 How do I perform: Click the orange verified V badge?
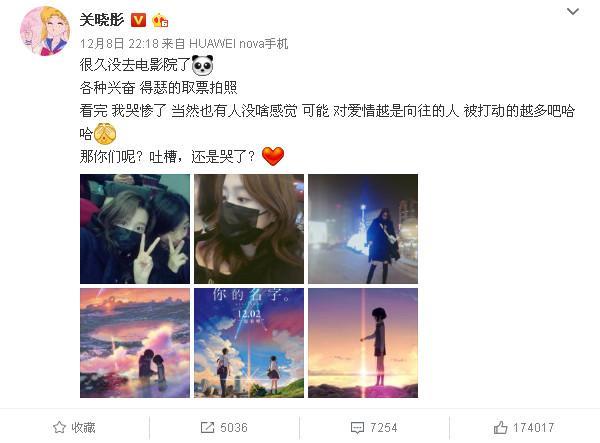[138, 20]
